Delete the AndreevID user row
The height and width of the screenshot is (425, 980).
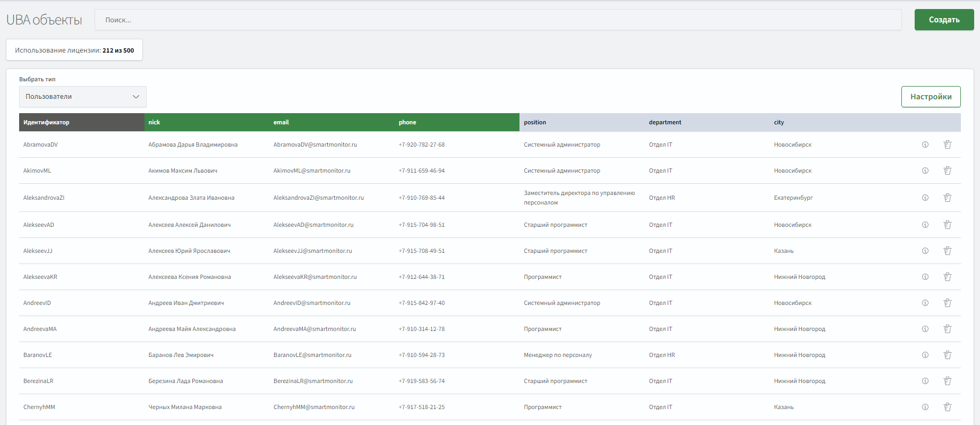[948, 303]
